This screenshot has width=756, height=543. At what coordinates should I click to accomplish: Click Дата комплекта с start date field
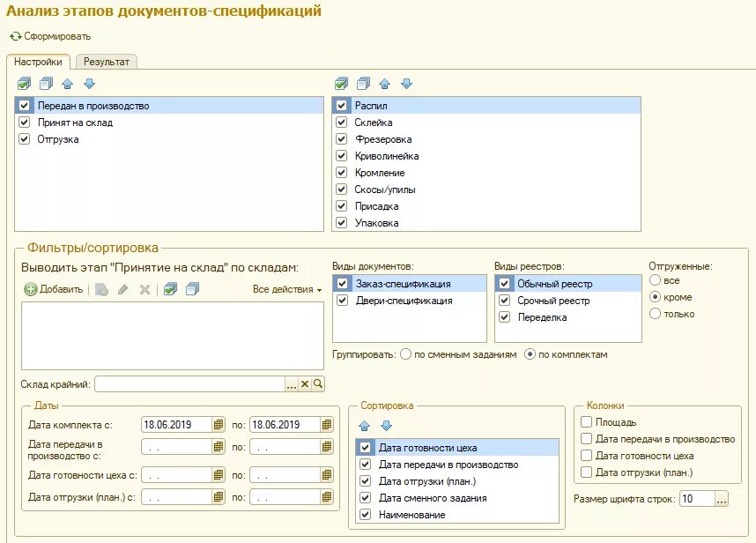tap(176, 424)
